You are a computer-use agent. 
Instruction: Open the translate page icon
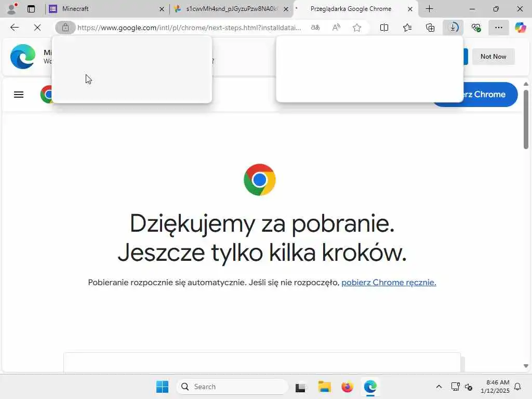coord(315,28)
